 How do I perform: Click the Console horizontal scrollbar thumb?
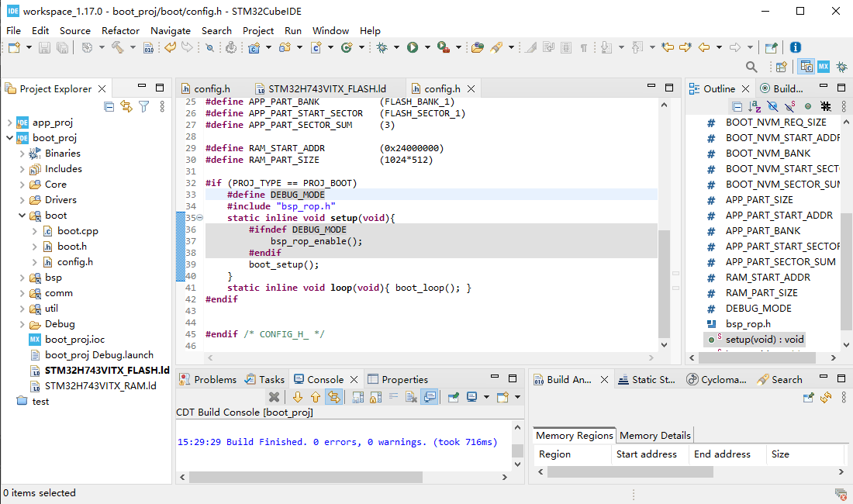point(306,477)
